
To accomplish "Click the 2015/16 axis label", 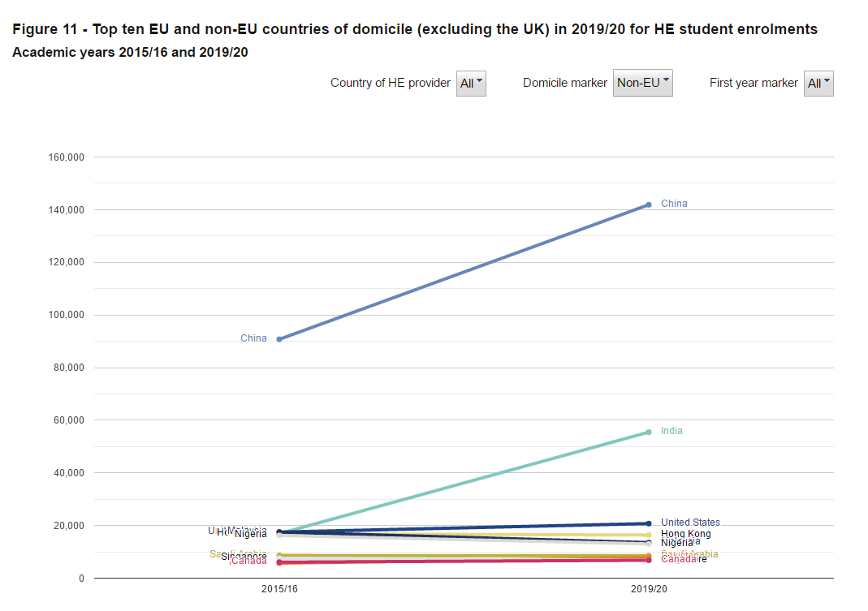I will pyautogui.click(x=279, y=589).
